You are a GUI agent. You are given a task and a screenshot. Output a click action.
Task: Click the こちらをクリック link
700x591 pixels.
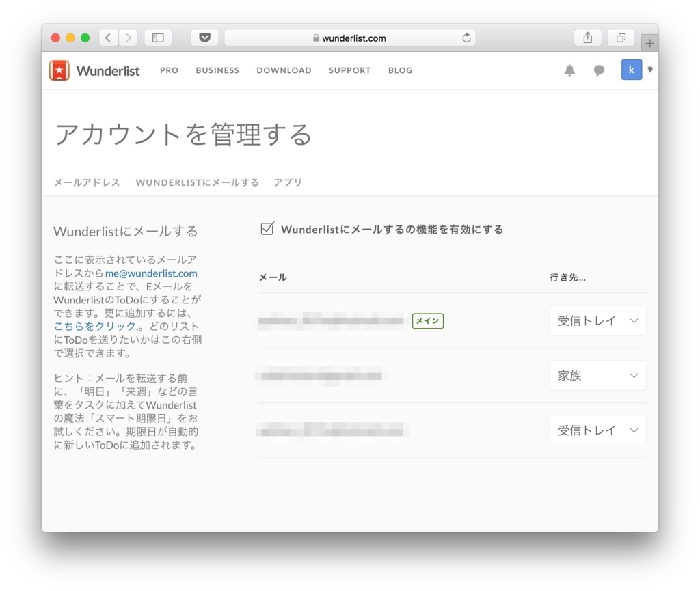click(x=94, y=326)
